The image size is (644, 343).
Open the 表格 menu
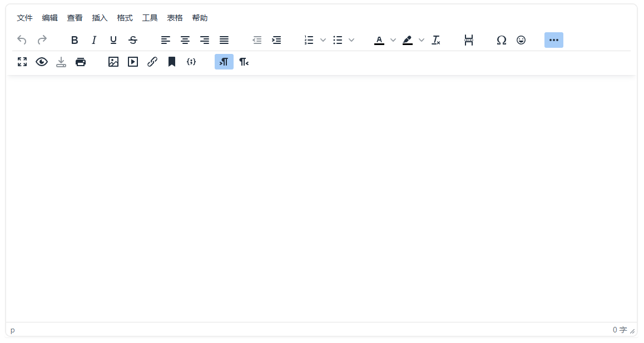[175, 18]
